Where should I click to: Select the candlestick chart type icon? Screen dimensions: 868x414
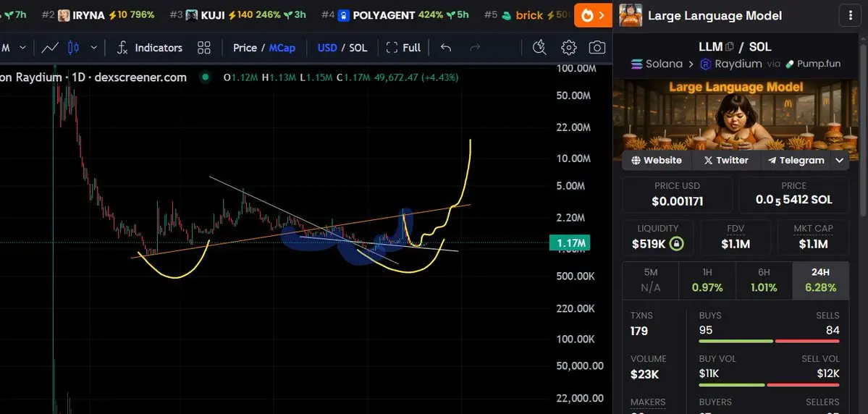(73, 48)
